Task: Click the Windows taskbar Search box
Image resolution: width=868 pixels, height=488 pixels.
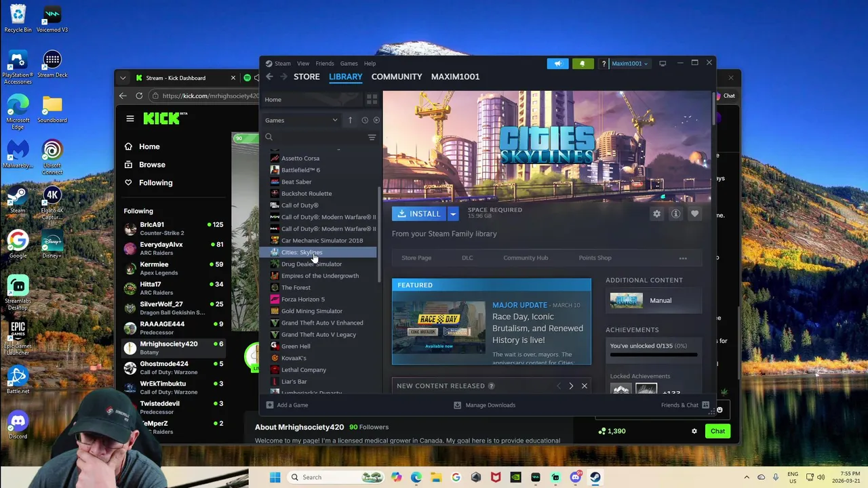Action: [336, 477]
